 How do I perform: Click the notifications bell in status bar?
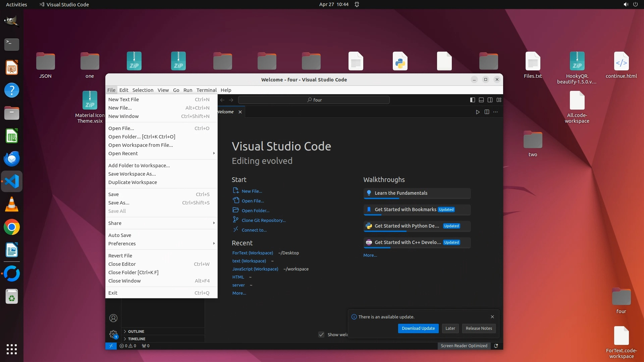point(496,346)
